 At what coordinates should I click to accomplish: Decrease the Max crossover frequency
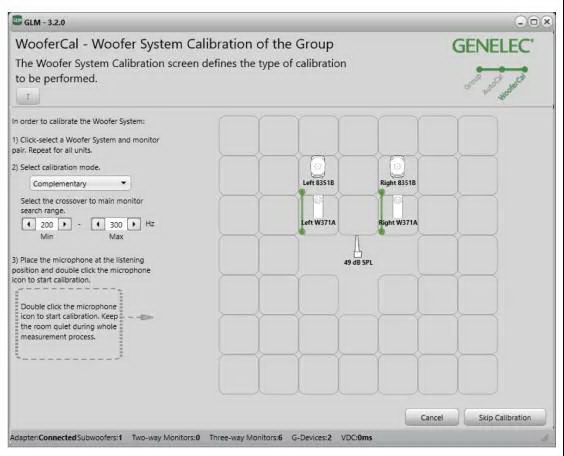(x=98, y=224)
